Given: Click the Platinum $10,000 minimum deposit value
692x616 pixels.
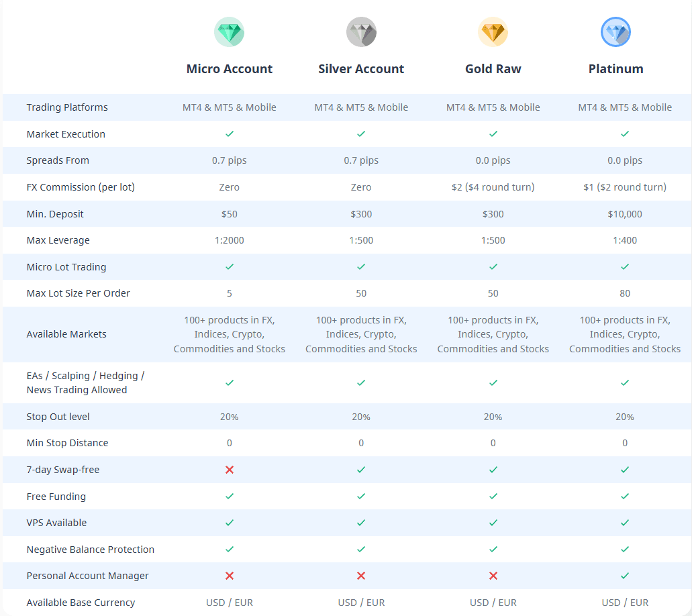Looking at the screenshot, I should click(625, 214).
